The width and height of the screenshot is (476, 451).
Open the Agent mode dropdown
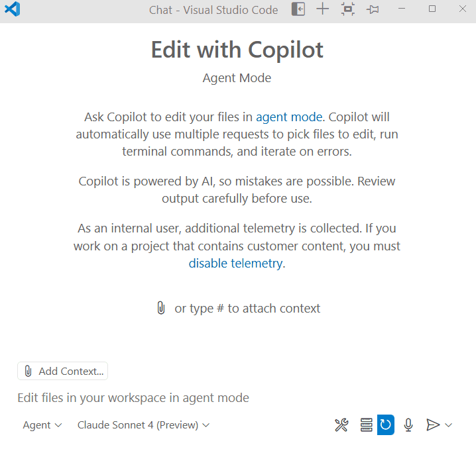pos(42,425)
